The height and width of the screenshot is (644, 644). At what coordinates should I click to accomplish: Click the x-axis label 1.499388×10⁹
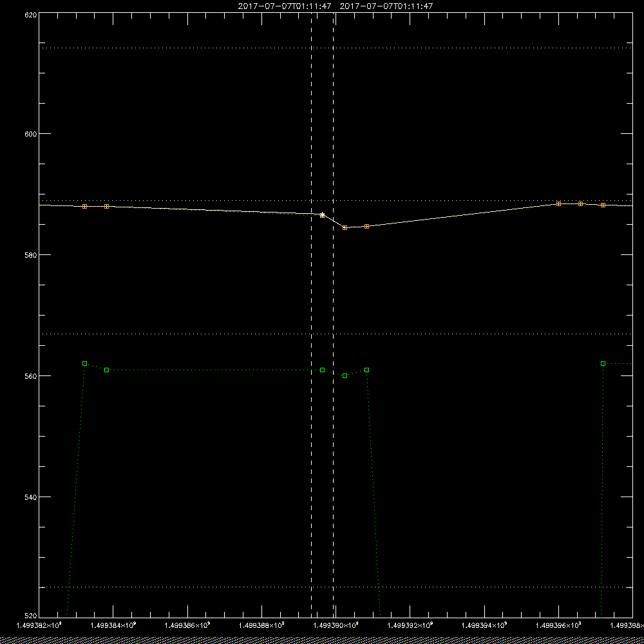261,625
